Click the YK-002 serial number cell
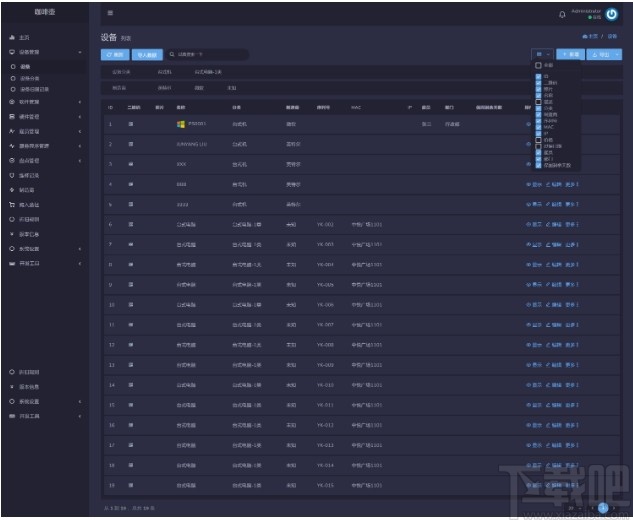Viewport: 633px width, 520px height. tap(325, 224)
